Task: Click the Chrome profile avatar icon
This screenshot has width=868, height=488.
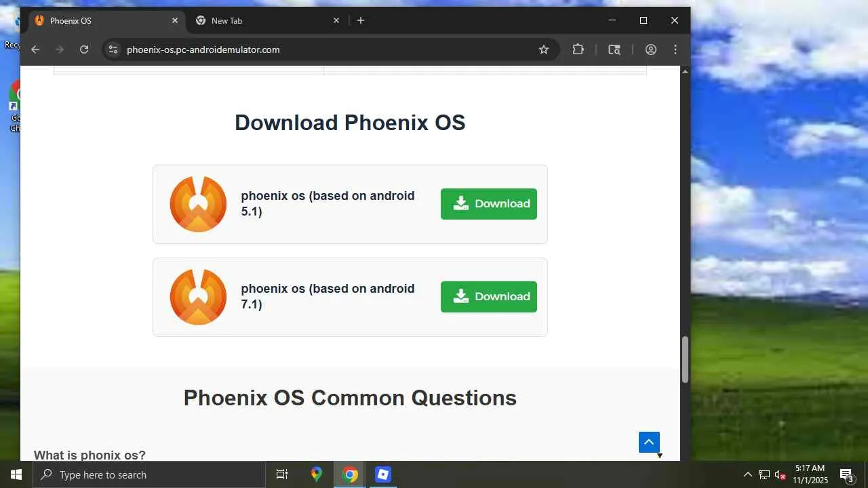Action: 651,49
